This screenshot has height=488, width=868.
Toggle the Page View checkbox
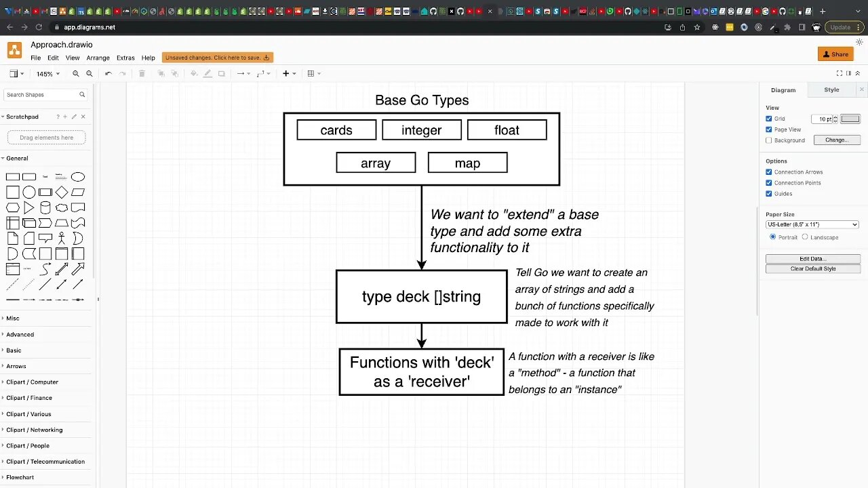click(769, 129)
